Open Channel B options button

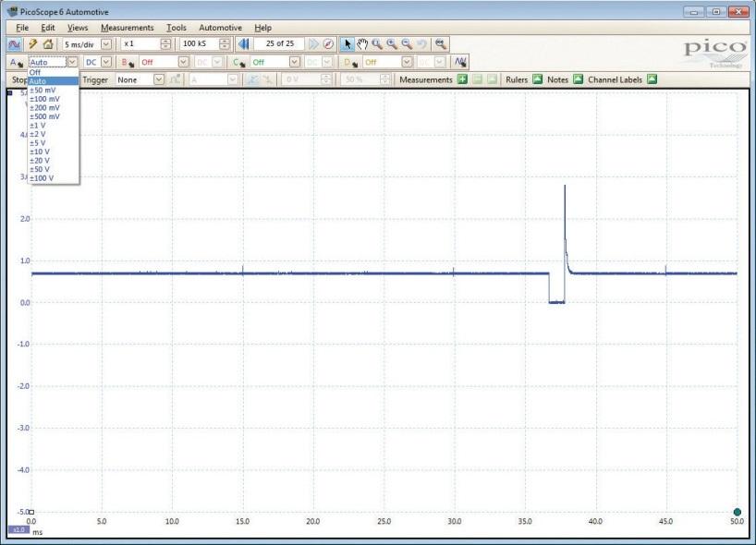[x=128, y=62]
